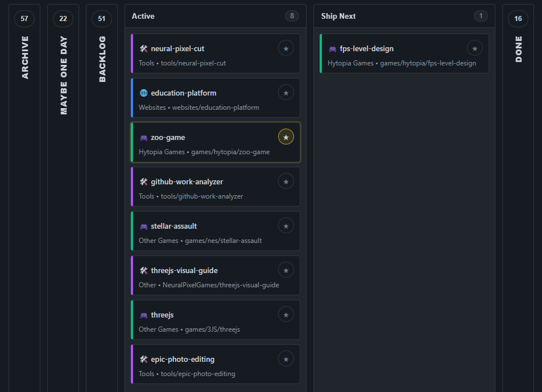The image size is (542, 392).
Task: Click the tools icon on epic-photo-editing card
Action: [x=143, y=359]
